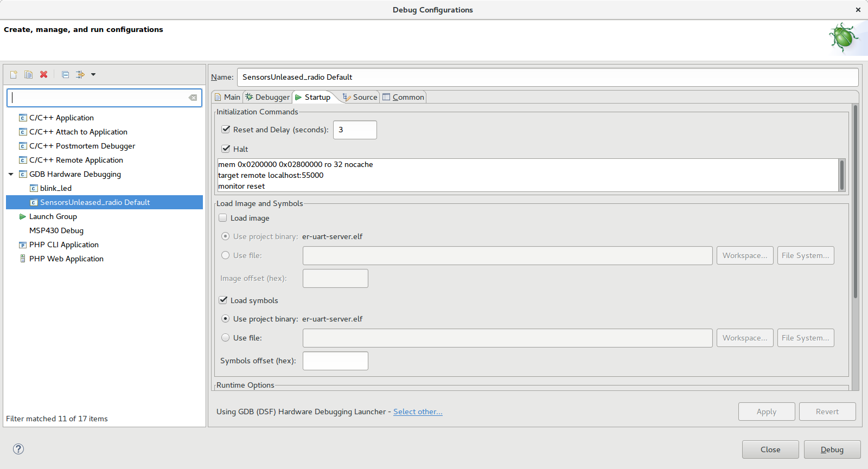Click the Revert button
The height and width of the screenshot is (469, 868).
tap(827, 412)
